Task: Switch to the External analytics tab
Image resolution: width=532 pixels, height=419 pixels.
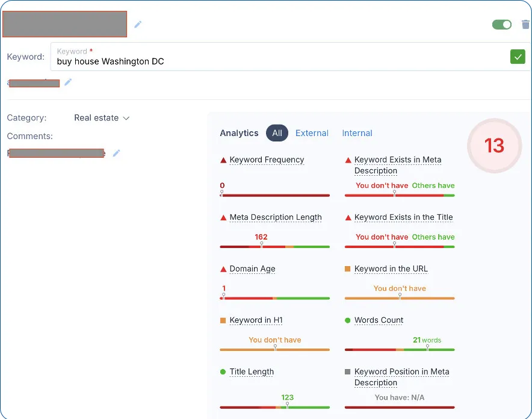Action: [312, 133]
